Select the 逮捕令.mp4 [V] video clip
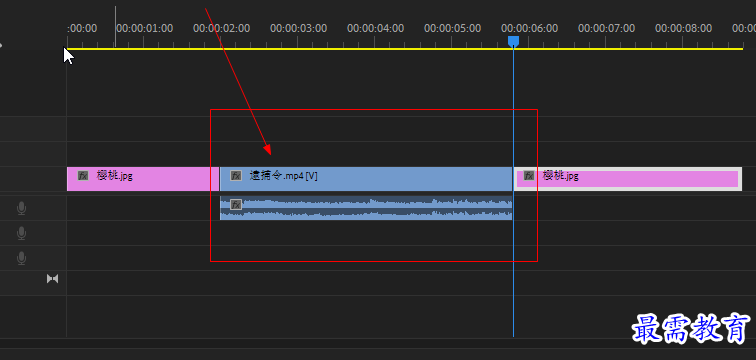 tap(366, 179)
